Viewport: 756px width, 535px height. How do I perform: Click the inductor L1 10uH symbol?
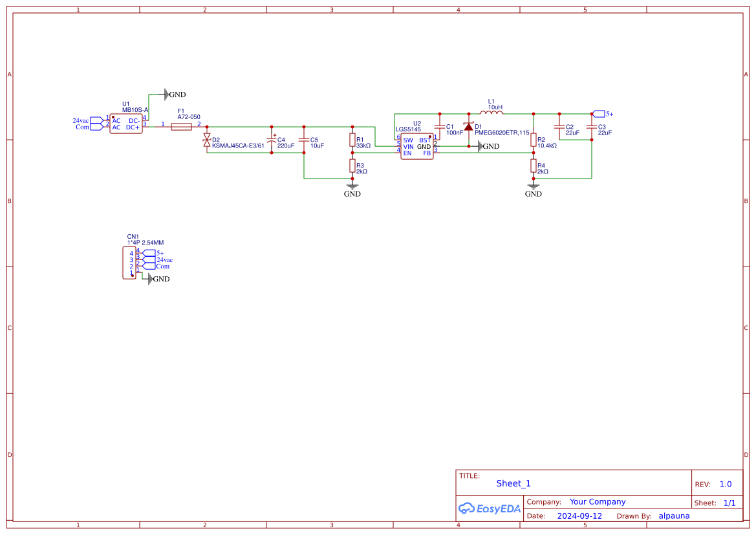click(x=491, y=113)
